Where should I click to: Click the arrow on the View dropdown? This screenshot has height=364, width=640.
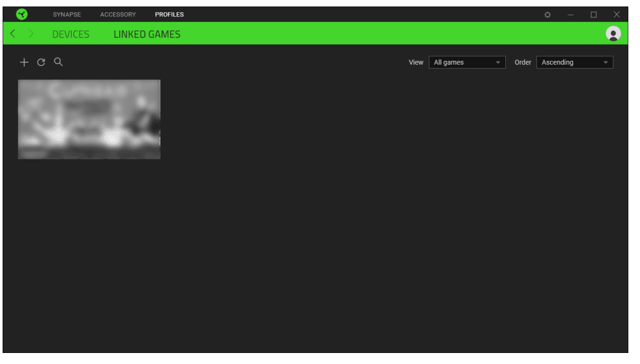point(498,63)
